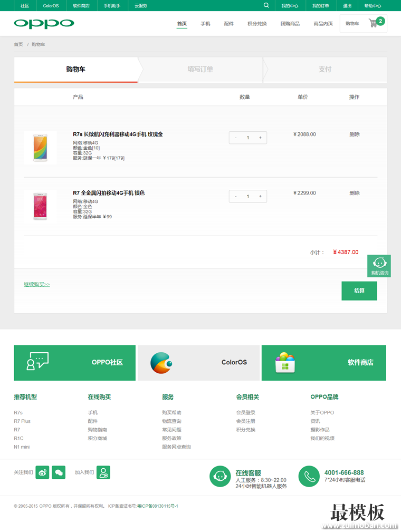Click the OPPO logo
Viewport: 401px width, 532px height.
(x=44, y=23)
